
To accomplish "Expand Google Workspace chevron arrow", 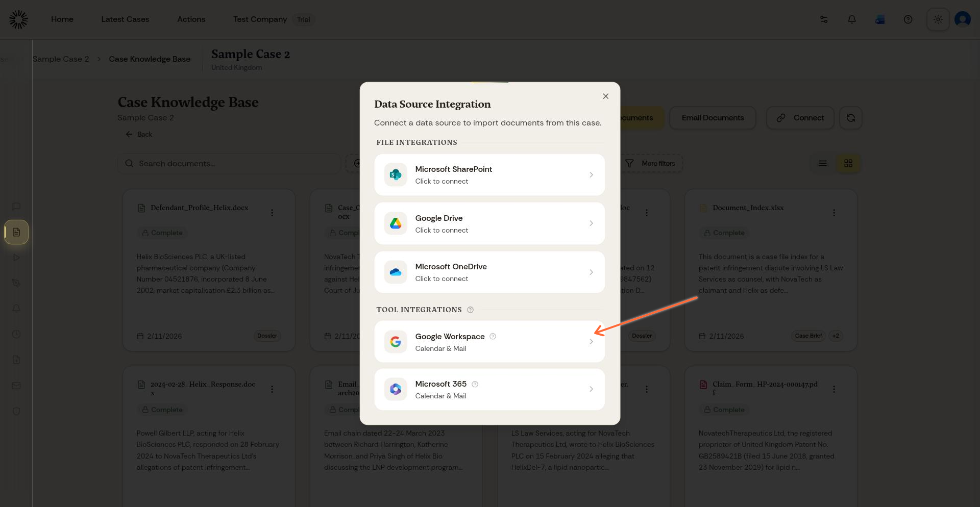I will 591,342.
